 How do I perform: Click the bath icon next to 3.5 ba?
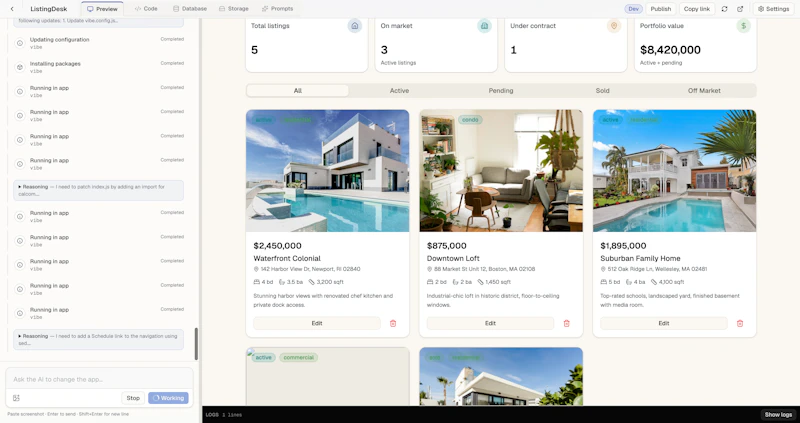[282, 282]
